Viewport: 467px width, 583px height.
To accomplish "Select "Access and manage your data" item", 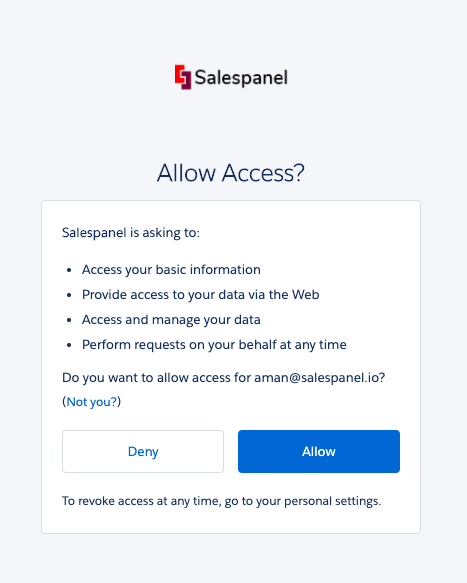I will pyautogui.click(x=171, y=320).
